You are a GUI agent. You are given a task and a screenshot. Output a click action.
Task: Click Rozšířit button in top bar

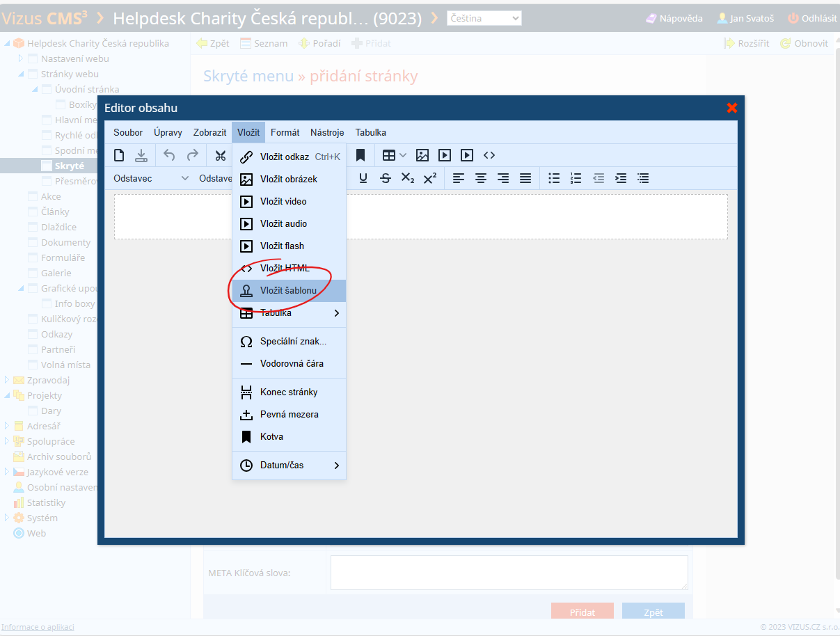click(x=747, y=43)
